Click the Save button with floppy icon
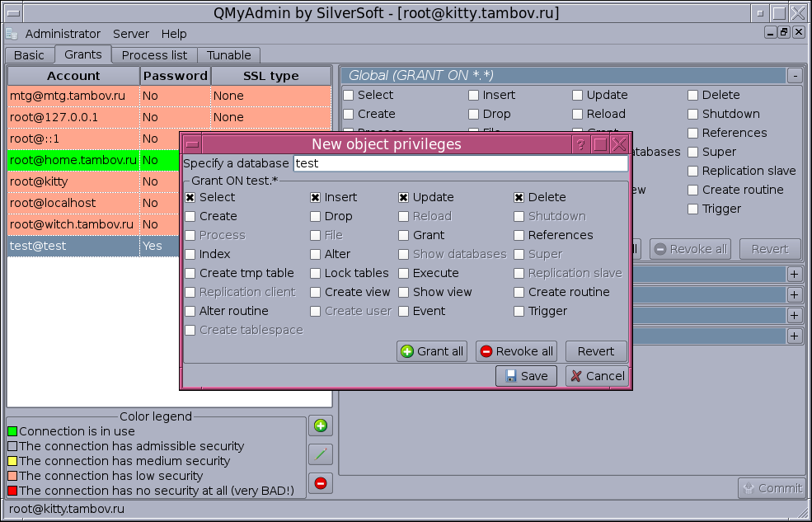 (x=526, y=376)
